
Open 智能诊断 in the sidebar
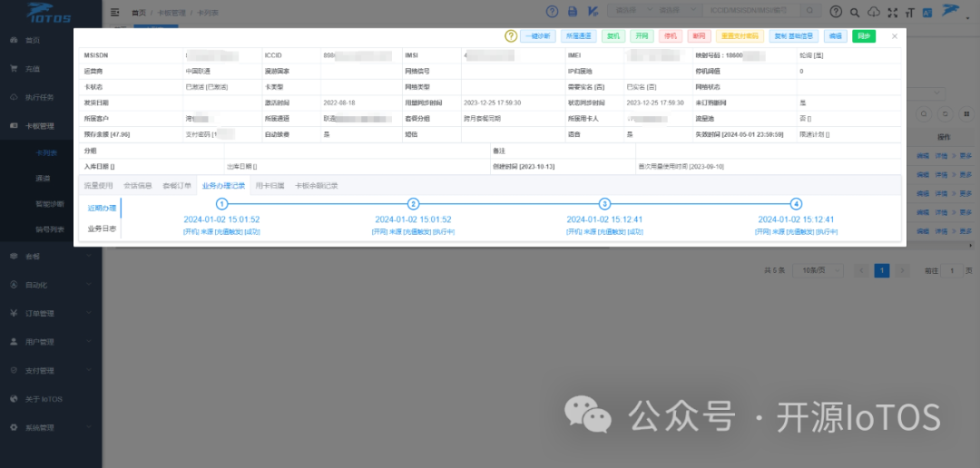(51, 204)
